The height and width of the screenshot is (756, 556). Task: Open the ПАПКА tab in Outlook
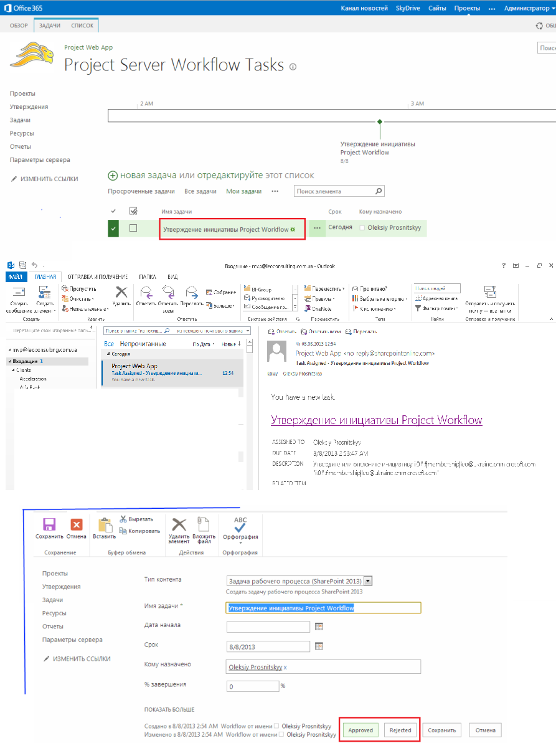148,277
